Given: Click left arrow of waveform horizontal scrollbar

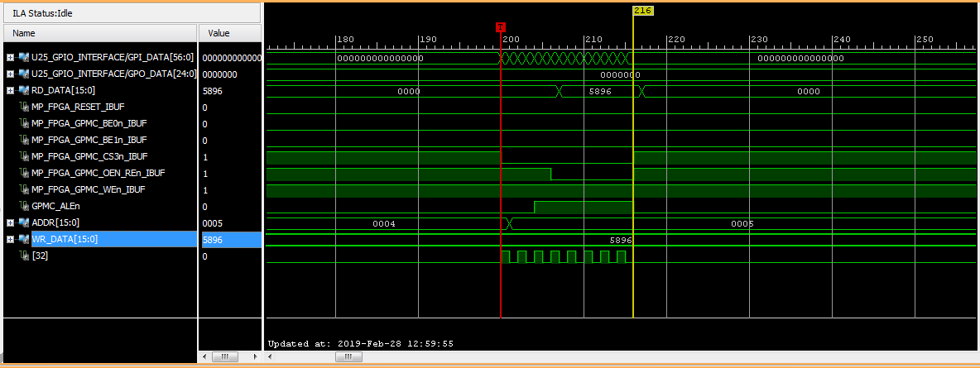Looking at the screenshot, I should tap(270, 356).
